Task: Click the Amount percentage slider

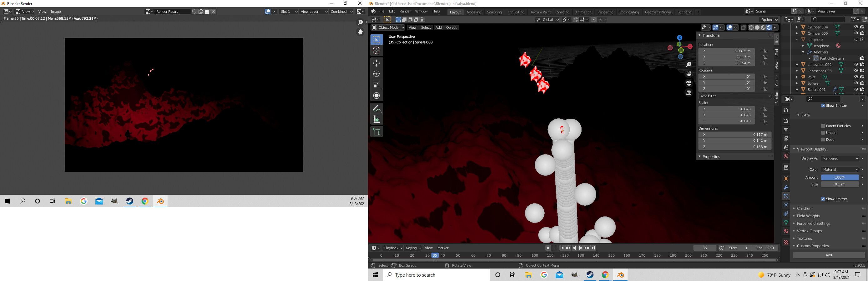Action: tap(840, 177)
